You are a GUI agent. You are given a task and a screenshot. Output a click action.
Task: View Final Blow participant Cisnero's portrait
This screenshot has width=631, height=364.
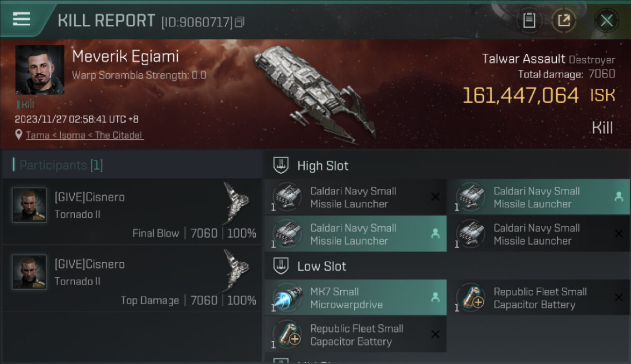click(30, 205)
